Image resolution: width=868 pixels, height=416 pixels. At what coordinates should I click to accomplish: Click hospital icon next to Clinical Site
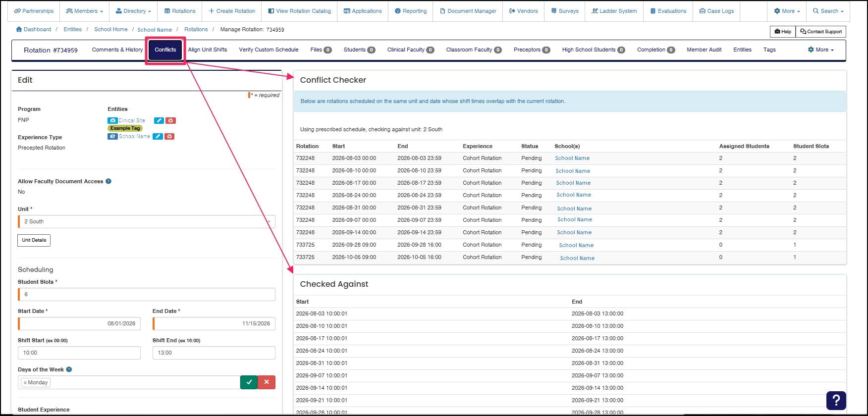112,120
